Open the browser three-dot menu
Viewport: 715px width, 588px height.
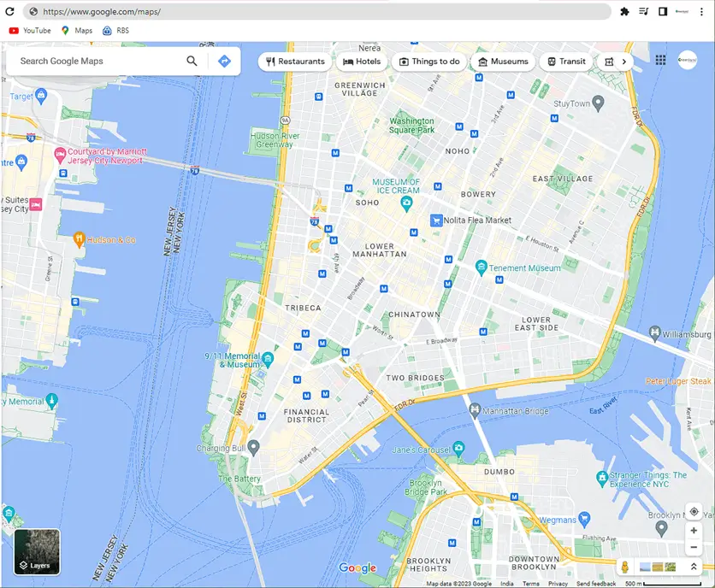(x=701, y=11)
